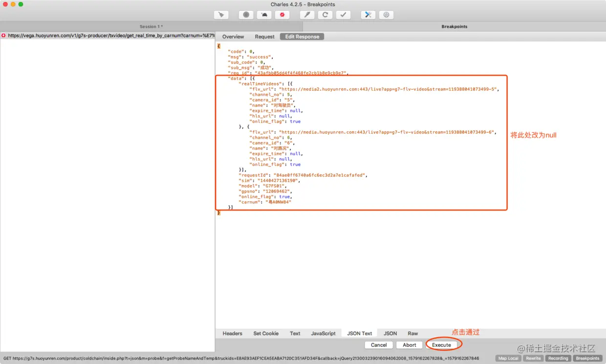Click the broom Clear Session icon

(x=221, y=15)
